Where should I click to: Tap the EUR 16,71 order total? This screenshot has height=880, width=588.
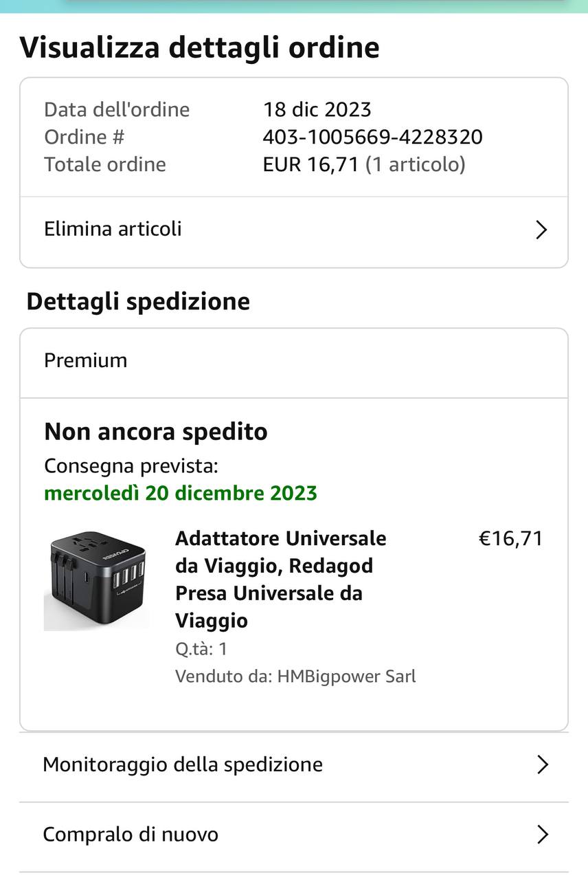310,164
